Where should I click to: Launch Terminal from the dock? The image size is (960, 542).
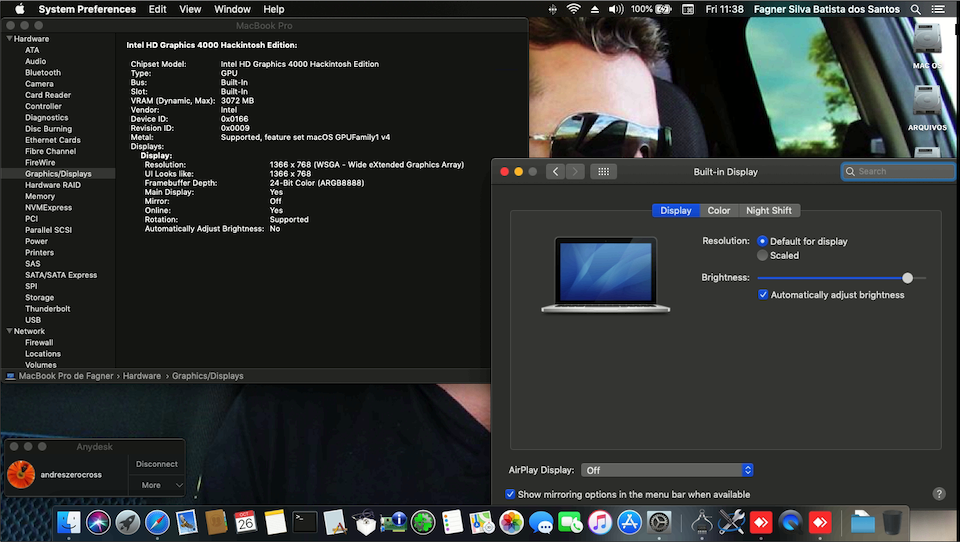point(305,521)
